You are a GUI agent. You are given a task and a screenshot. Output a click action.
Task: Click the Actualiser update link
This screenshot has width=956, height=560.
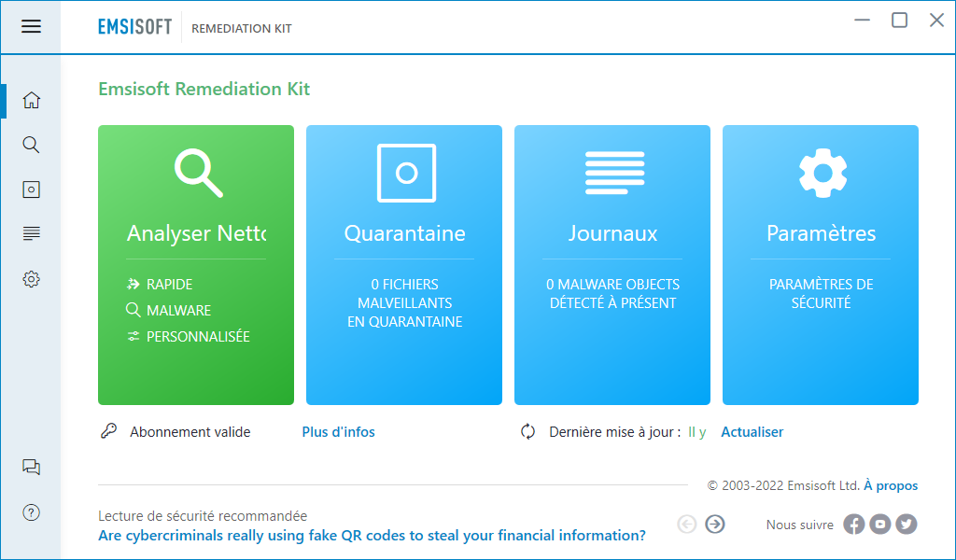752,432
